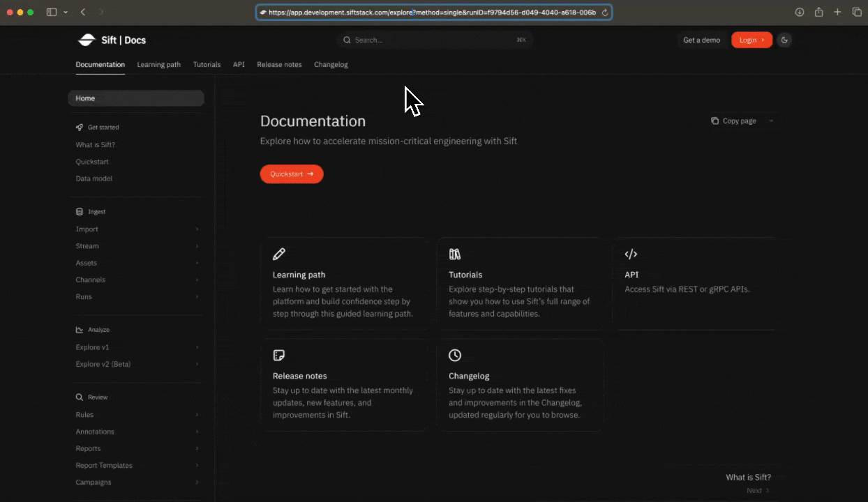Click the search magnifier icon
This screenshot has width=868, height=502.
[347, 40]
